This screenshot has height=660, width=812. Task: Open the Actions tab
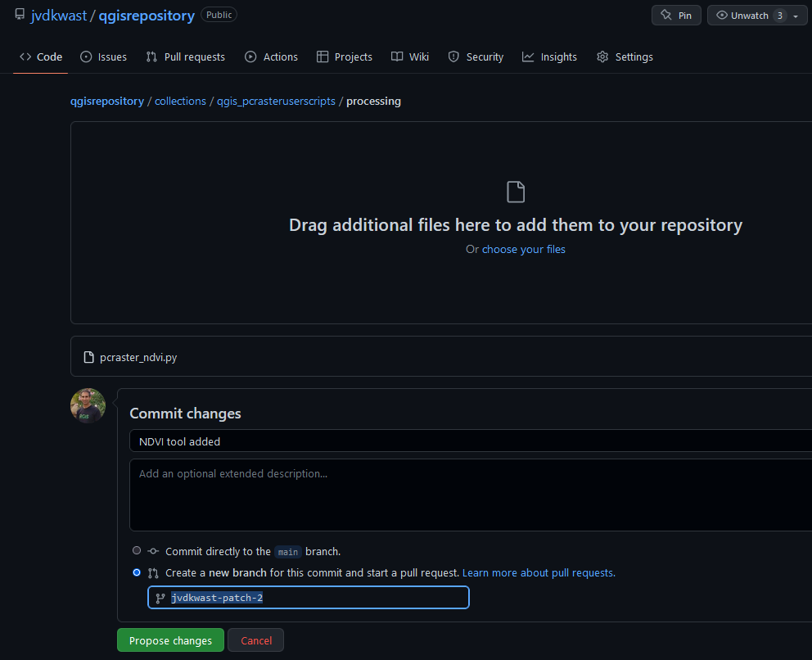click(271, 57)
